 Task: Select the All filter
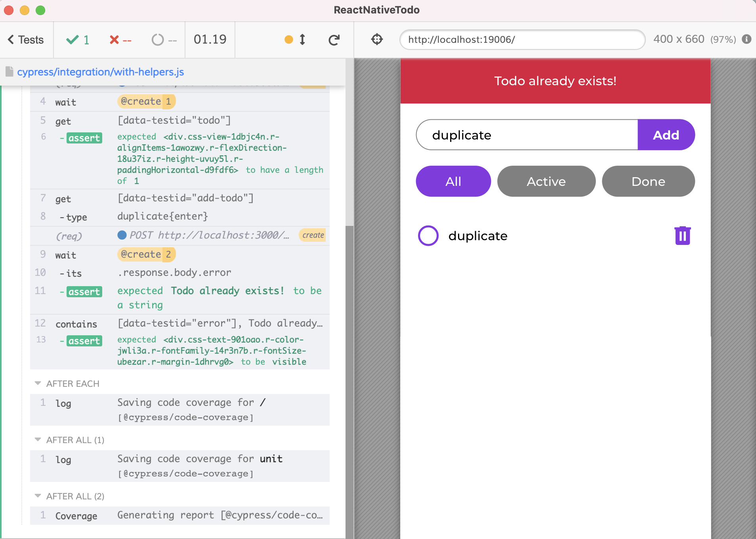tap(453, 181)
